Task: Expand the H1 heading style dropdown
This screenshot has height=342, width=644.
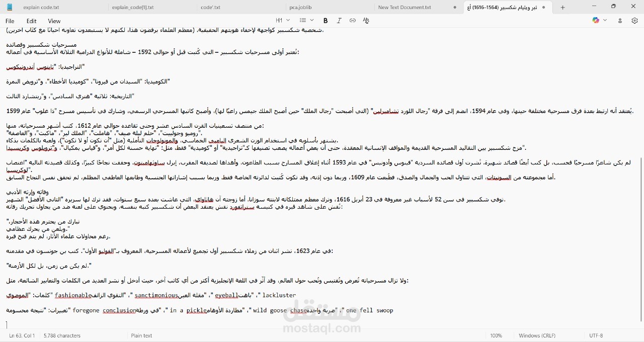Action: tap(283, 21)
